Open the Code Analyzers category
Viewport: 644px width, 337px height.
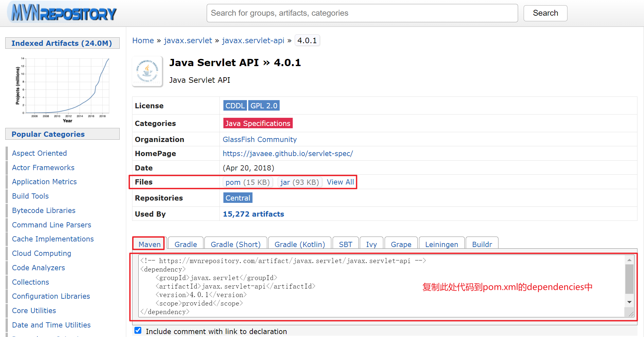tap(39, 268)
